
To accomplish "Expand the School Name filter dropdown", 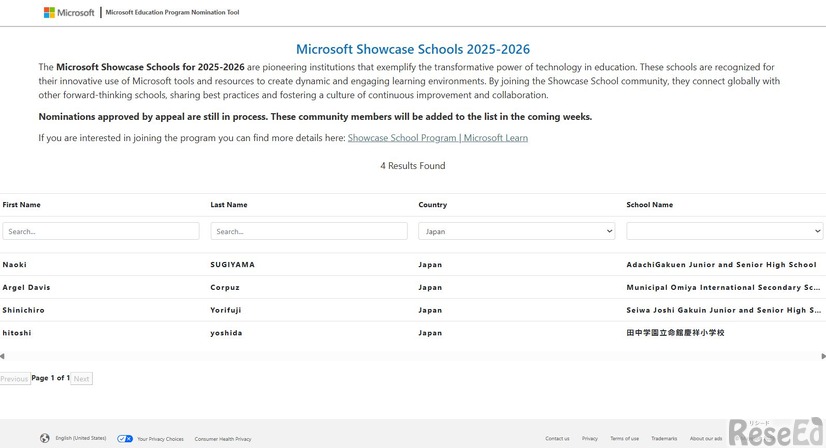I will (724, 231).
